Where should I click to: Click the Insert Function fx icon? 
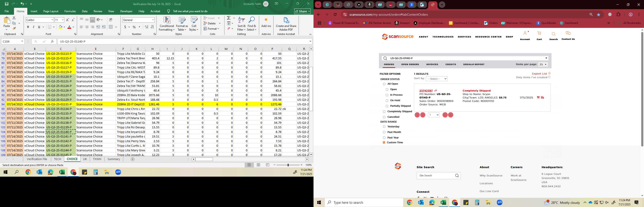(x=52, y=41)
